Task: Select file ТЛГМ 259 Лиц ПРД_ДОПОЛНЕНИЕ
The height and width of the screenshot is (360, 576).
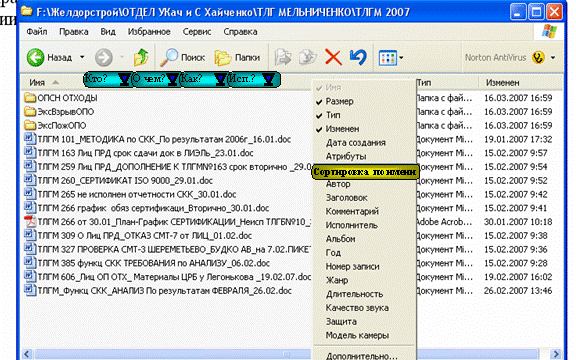Action: click(174, 167)
